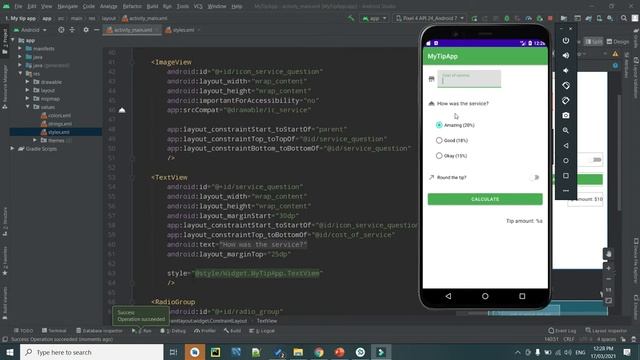The height and width of the screenshot is (360, 640).
Task: Collapse the values folder
Action: tap(27, 107)
